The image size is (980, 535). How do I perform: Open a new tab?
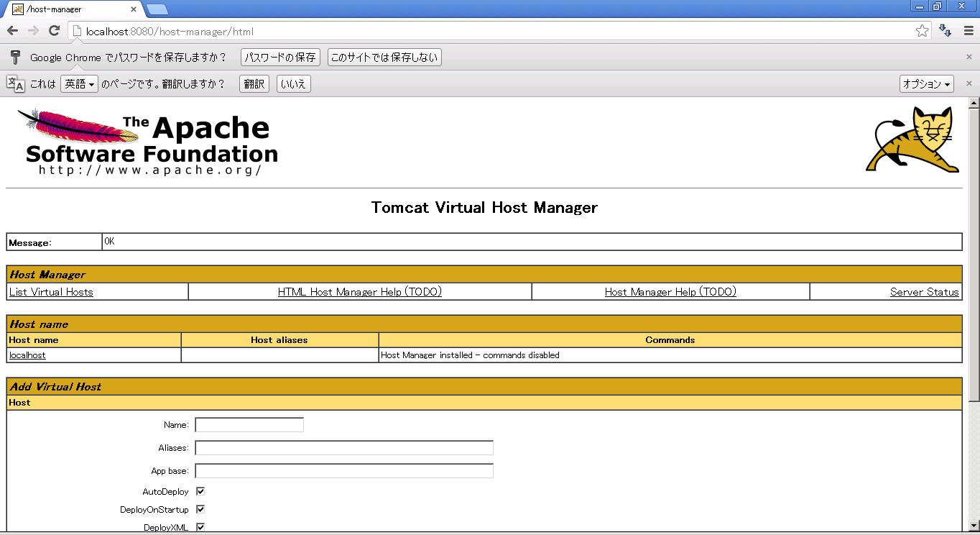pos(157,9)
